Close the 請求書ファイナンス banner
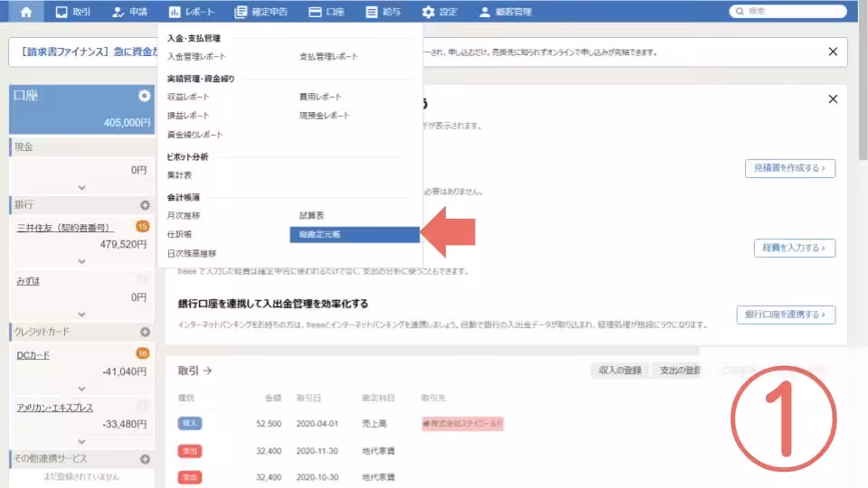868x488 pixels. pos(833,52)
